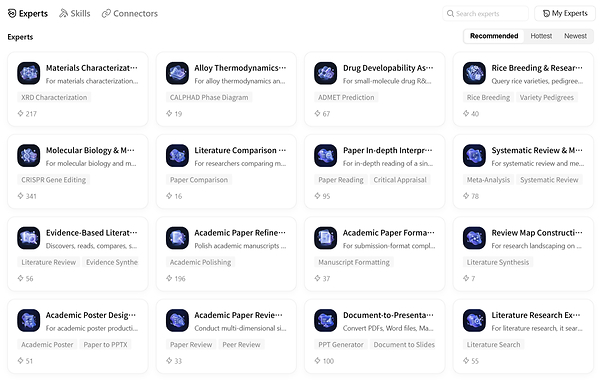Click the Literature Search tag
Screen dimensions: 600x381
point(493,344)
